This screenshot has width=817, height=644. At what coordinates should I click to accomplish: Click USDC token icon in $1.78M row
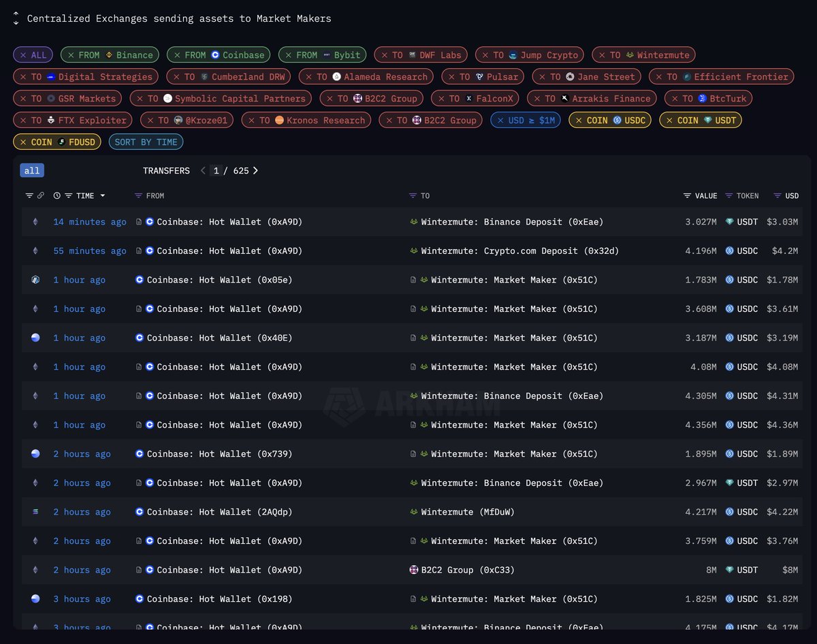pyautogui.click(x=729, y=280)
